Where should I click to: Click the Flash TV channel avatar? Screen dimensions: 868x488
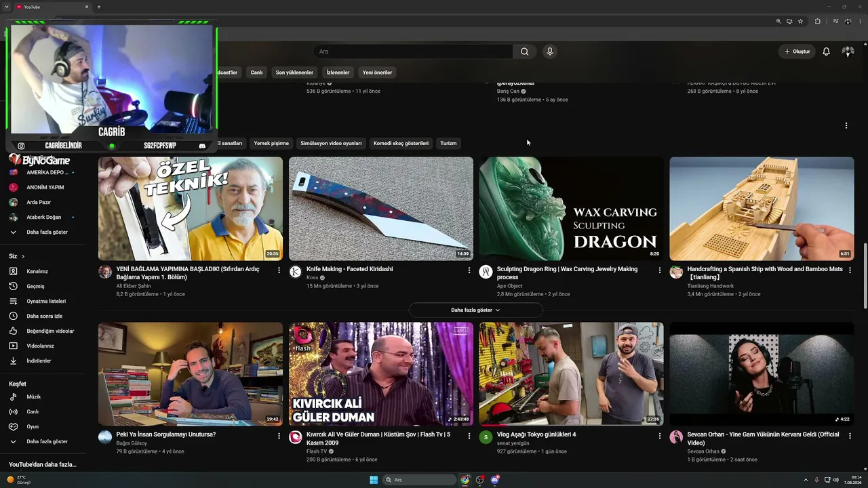pos(296,437)
